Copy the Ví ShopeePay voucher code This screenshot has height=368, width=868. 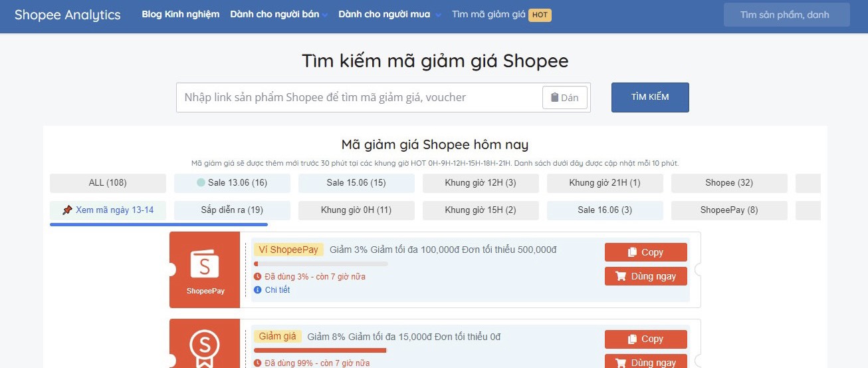(645, 252)
